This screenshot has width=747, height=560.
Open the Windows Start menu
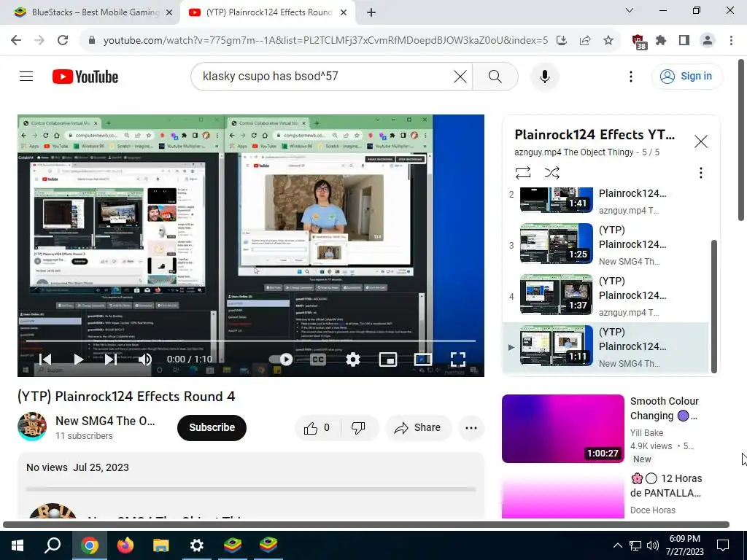click(x=18, y=545)
